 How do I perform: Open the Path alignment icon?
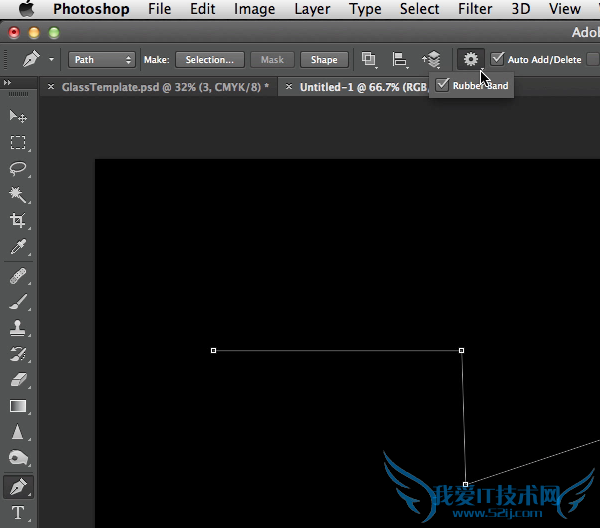(x=400, y=59)
